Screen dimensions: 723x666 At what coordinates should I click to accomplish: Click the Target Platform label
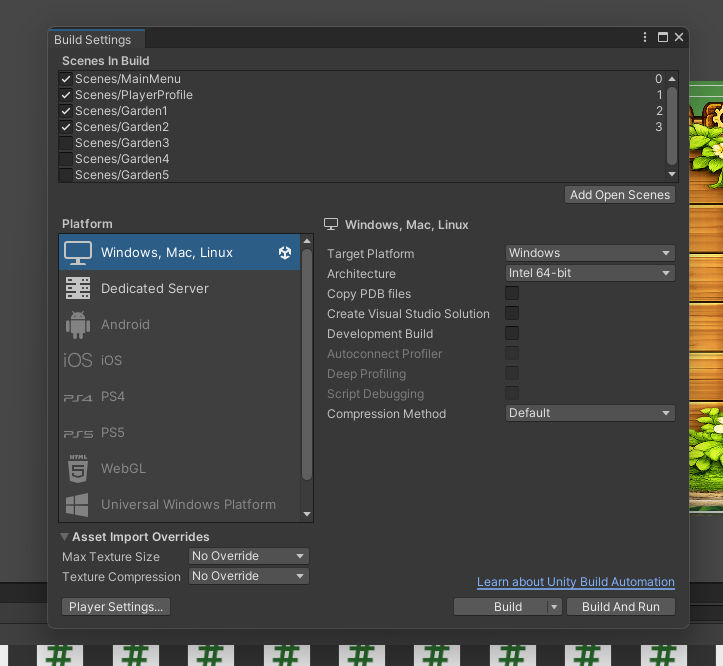tap(370, 254)
